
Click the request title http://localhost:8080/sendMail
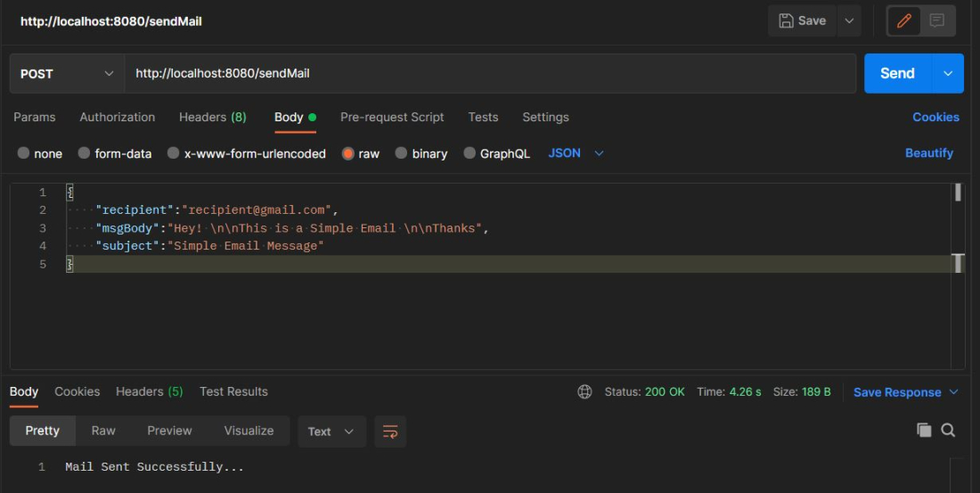tap(111, 21)
